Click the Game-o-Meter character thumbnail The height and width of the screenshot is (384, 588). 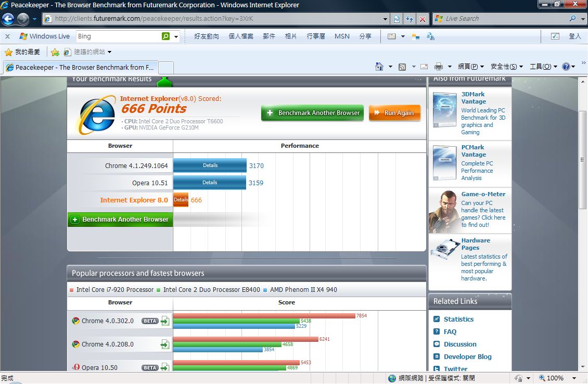click(x=445, y=212)
